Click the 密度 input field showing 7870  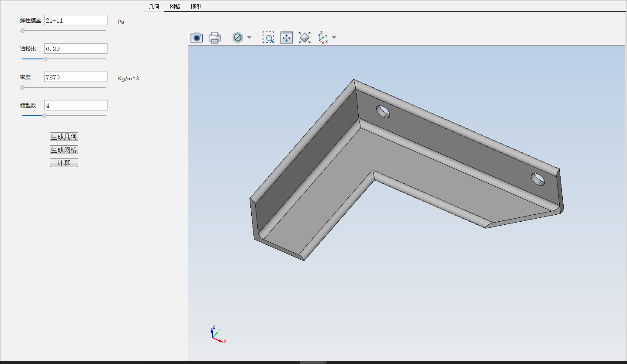76,77
